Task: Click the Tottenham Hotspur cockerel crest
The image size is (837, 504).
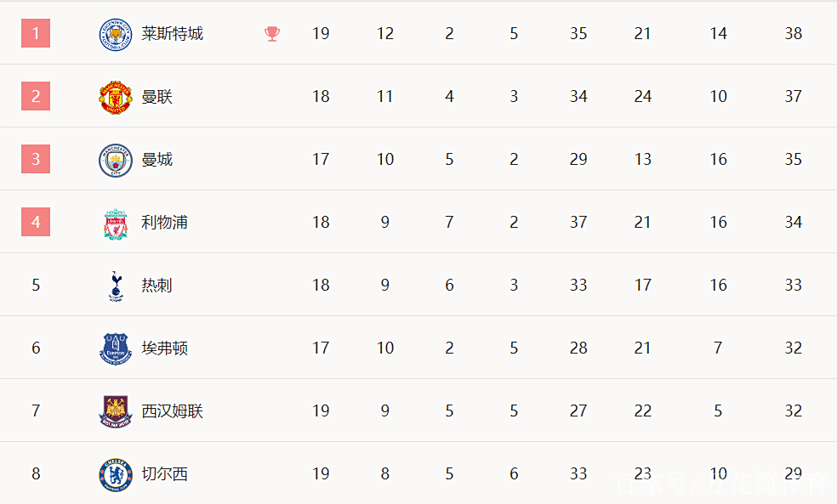Action: (x=116, y=286)
